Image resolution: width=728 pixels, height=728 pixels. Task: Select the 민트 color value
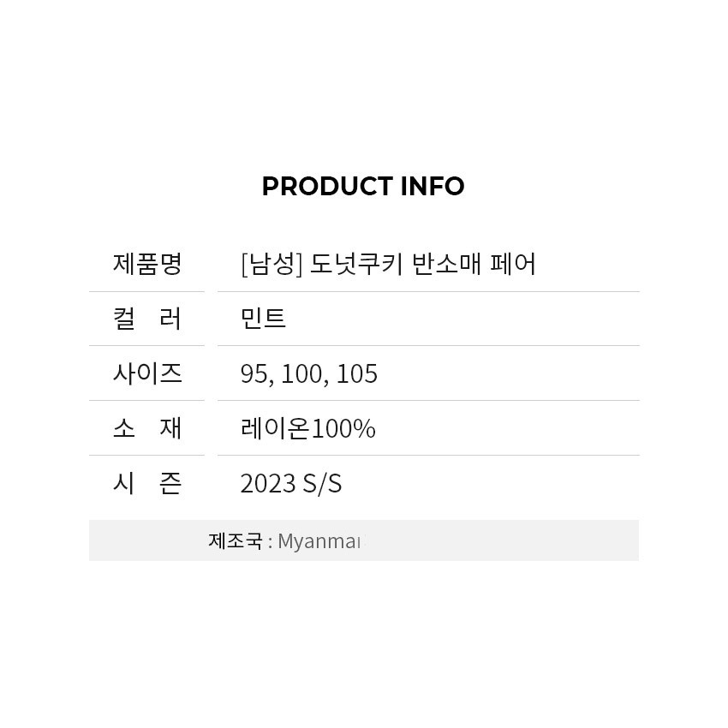point(263,319)
